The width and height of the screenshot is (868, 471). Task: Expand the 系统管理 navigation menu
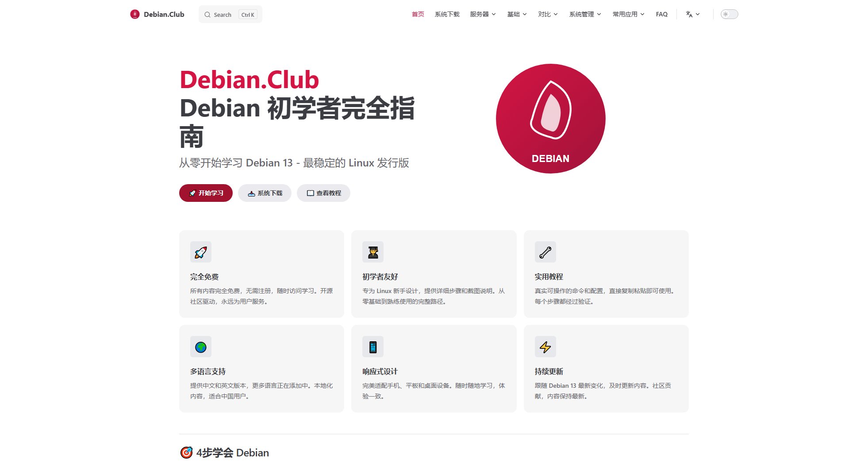click(x=585, y=14)
